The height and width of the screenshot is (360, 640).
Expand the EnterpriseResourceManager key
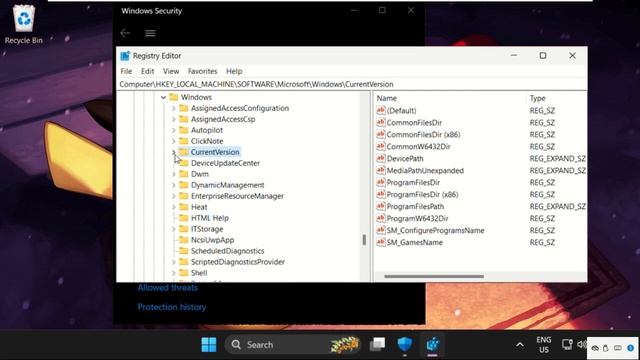click(173, 196)
